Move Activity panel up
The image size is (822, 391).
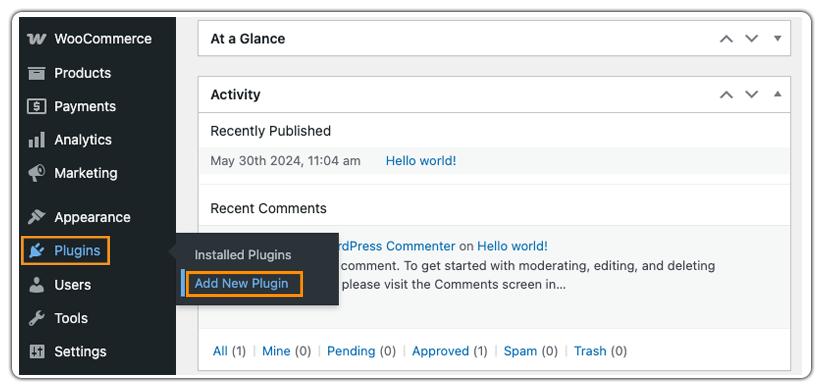click(x=726, y=95)
